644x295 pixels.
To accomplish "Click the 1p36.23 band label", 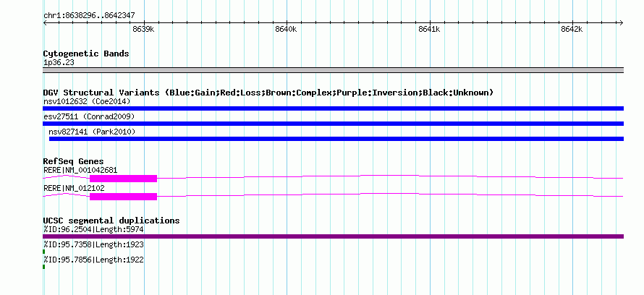I will pos(59,63).
